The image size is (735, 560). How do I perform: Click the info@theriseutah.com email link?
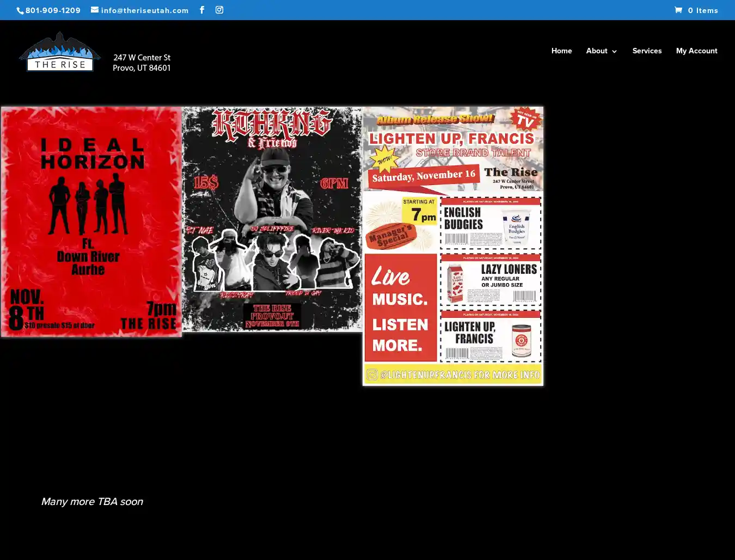tap(145, 10)
